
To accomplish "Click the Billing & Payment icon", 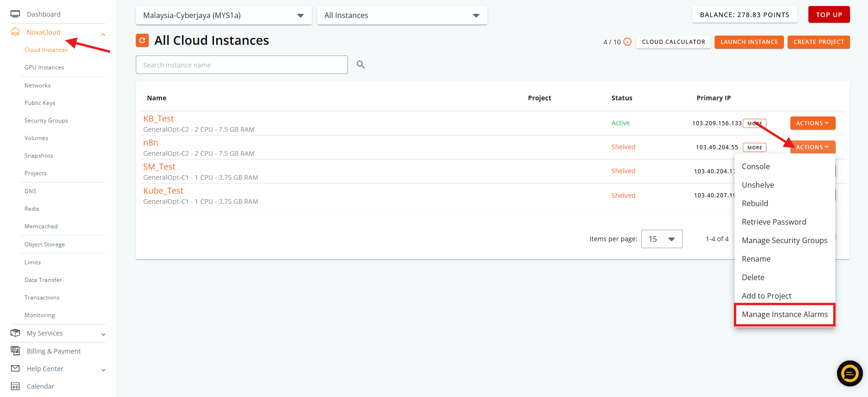I will 15,351.
